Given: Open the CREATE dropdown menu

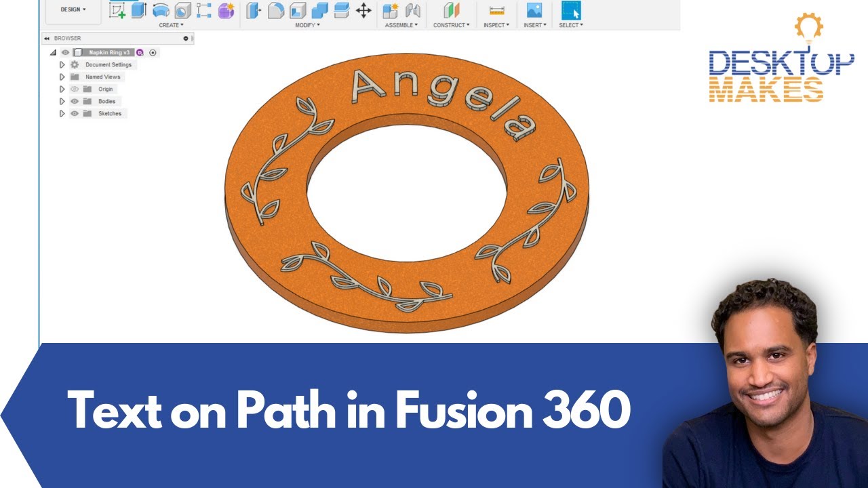Looking at the screenshot, I should (171, 25).
